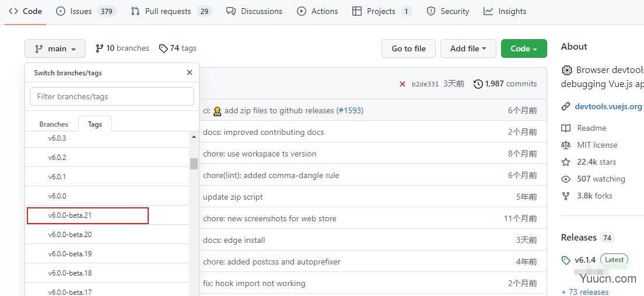644x296 pixels.
Task: Click the branch icon beside 10 branches
Action: 99,48
